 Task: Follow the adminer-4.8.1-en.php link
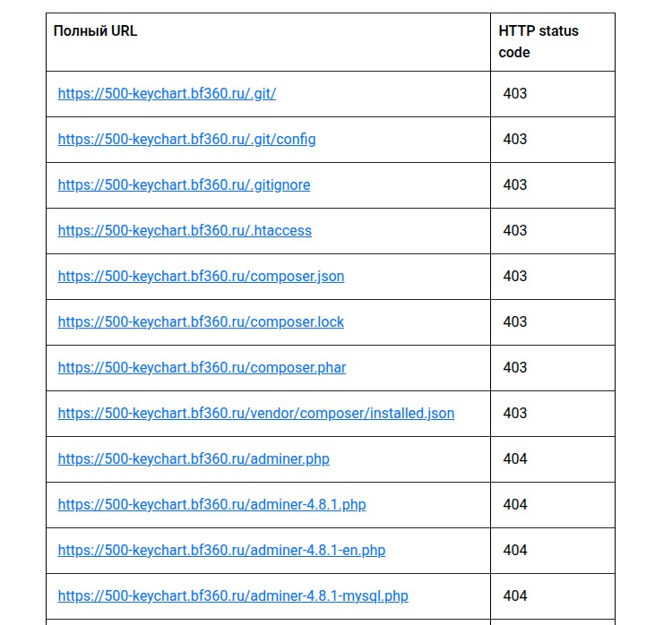click(221, 550)
